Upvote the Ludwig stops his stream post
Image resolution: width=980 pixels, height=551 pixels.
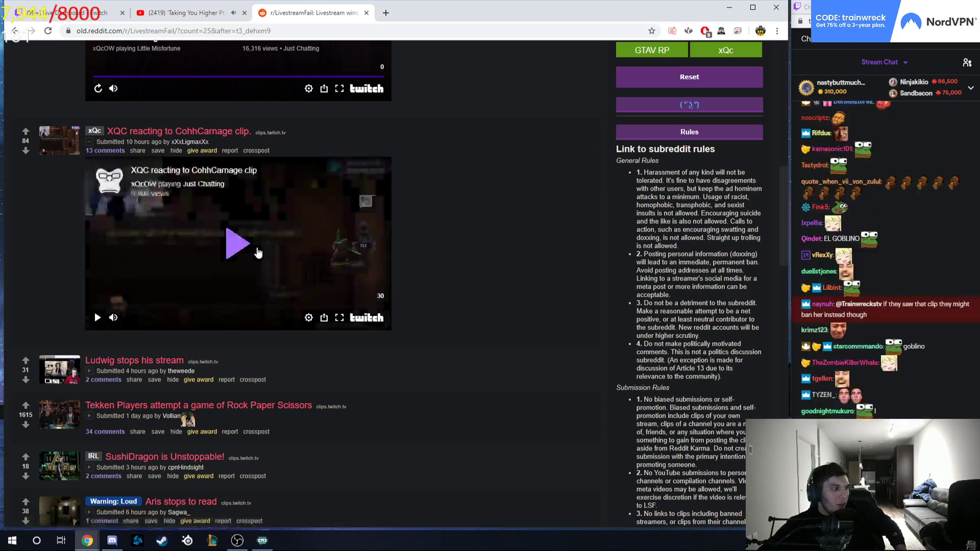(x=26, y=360)
